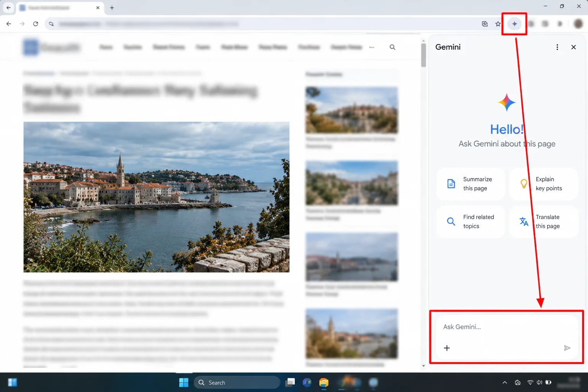Close the Gemini side panel
The height and width of the screenshot is (392, 588).
[x=573, y=47]
